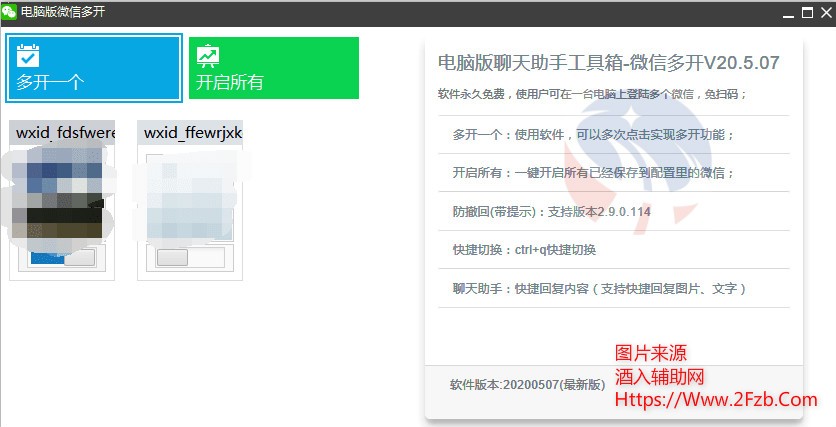Toggle the switch under wxid_ffewrjxk account

point(190,257)
